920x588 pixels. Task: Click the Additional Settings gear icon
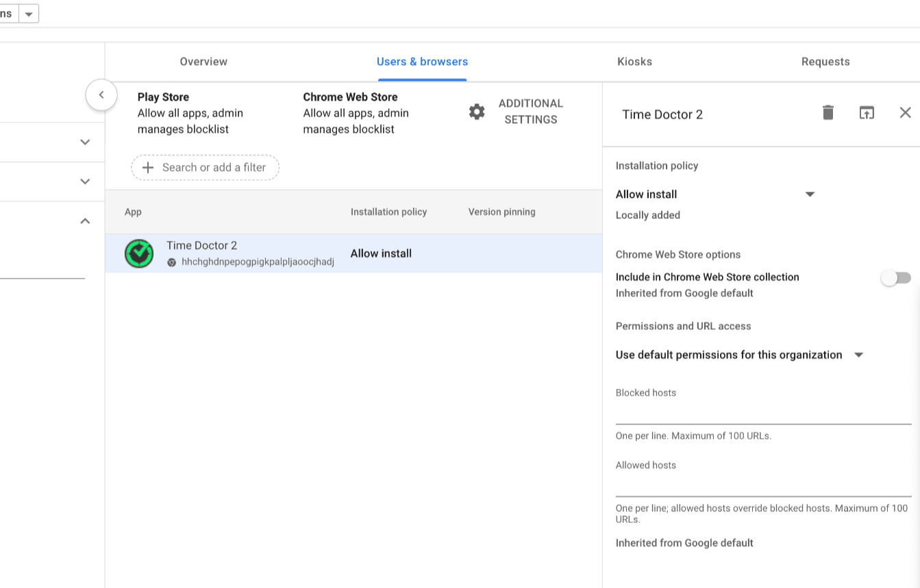click(477, 112)
